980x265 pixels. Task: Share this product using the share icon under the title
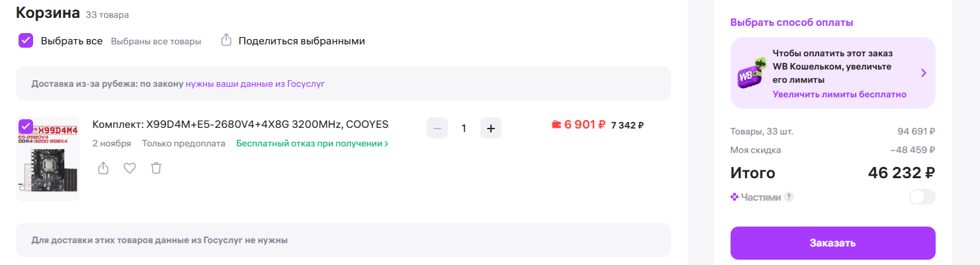pos(103,168)
